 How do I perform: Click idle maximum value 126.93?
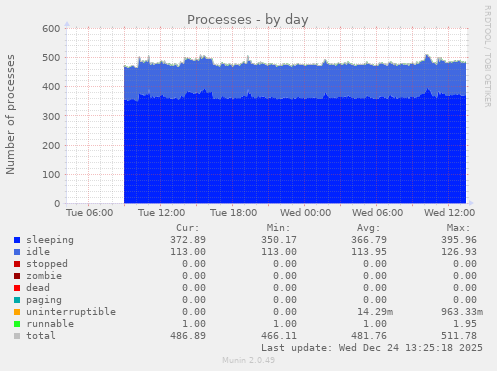click(459, 252)
